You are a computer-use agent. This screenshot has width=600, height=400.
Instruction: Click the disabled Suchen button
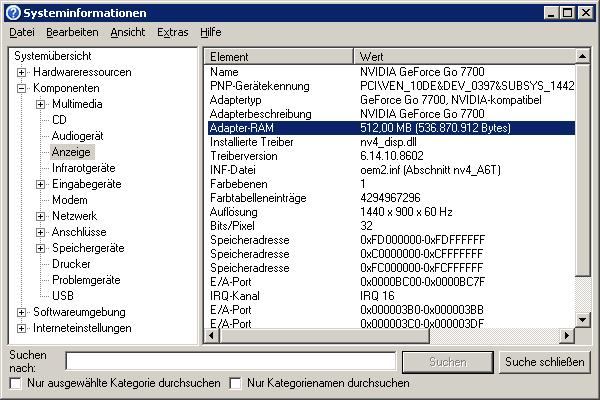(x=448, y=362)
